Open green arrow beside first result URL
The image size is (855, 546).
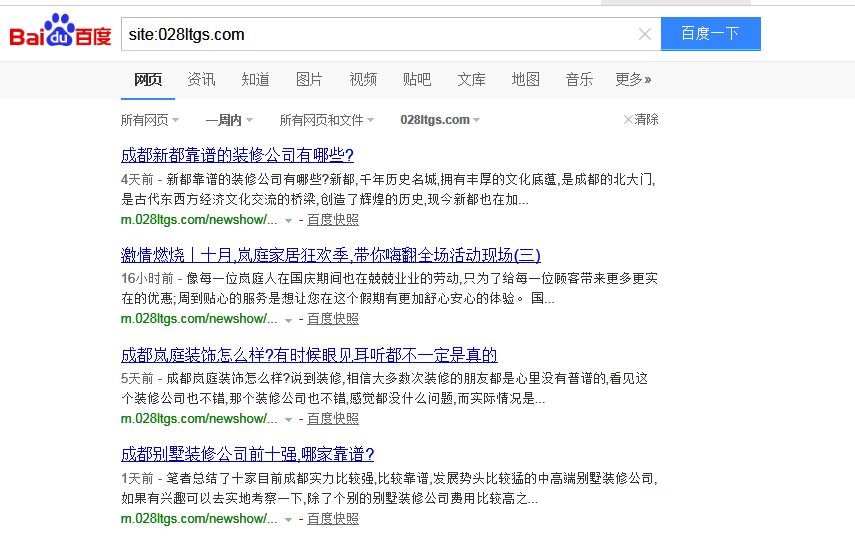coord(288,221)
